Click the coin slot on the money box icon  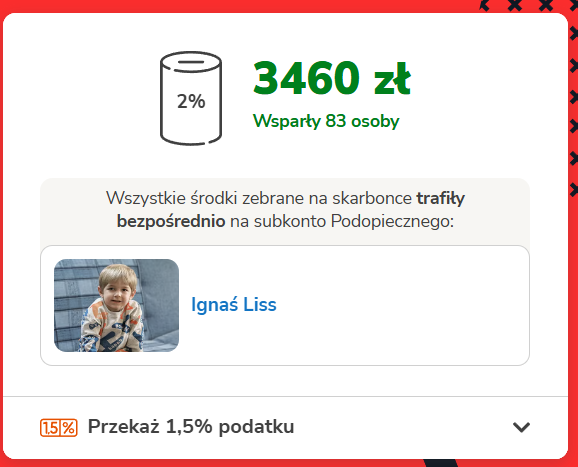pyautogui.click(x=191, y=62)
